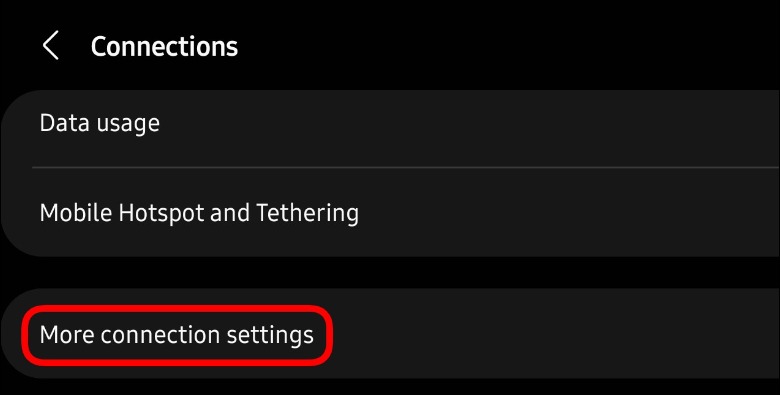Click the left-pointing chevron beside Connections
780x395 pixels.
tap(50, 45)
